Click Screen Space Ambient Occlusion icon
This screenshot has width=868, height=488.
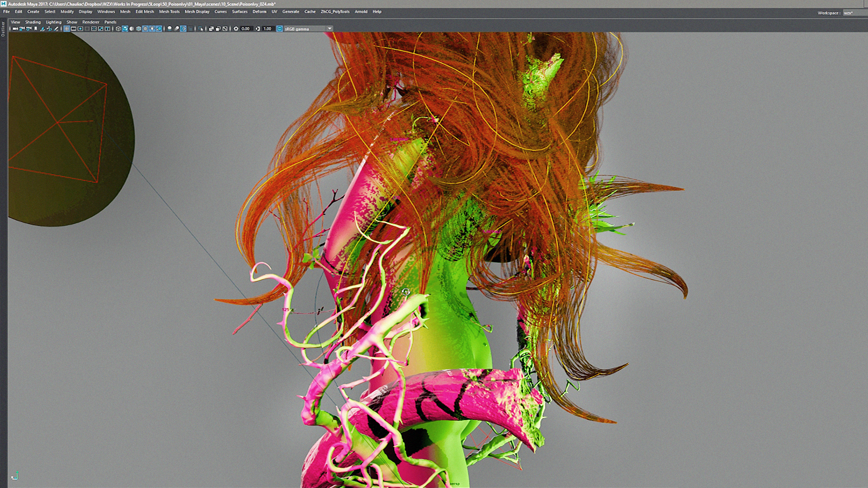point(170,28)
